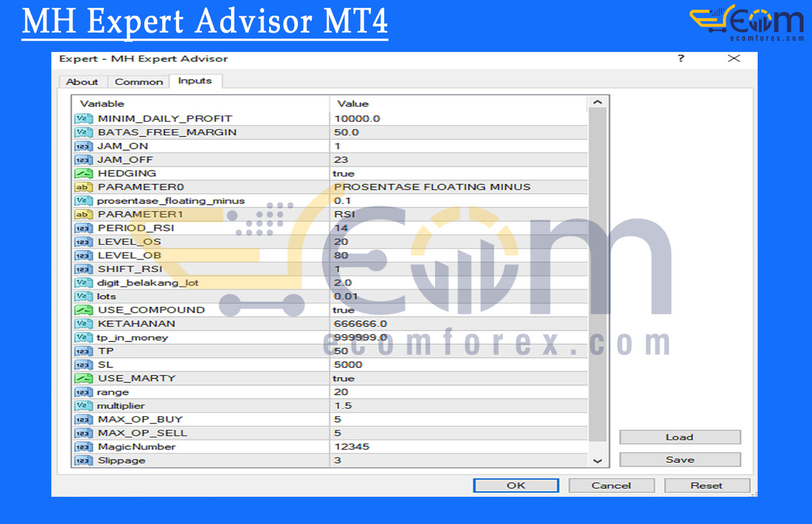
Task: Click the PARAMETER0 string type icon
Action: (x=83, y=187)
